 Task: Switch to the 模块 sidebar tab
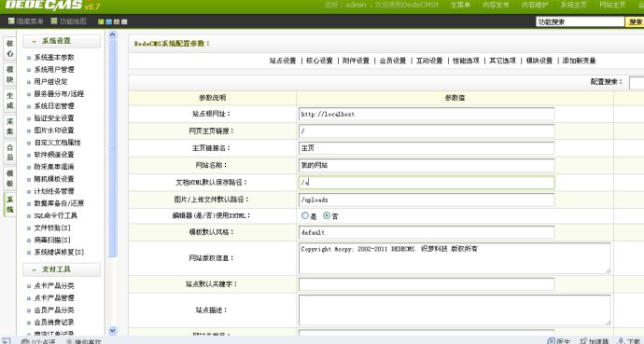[10, 75]
